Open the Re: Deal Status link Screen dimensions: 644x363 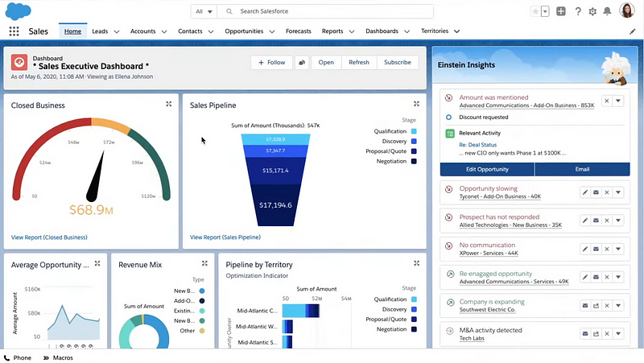coord(477,145)
